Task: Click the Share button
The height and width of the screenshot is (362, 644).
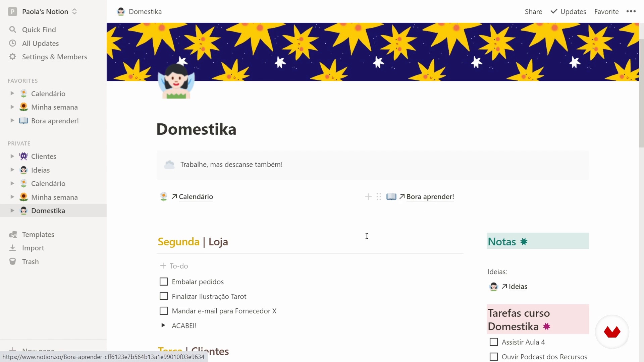Action: click(x=533, y=11)
